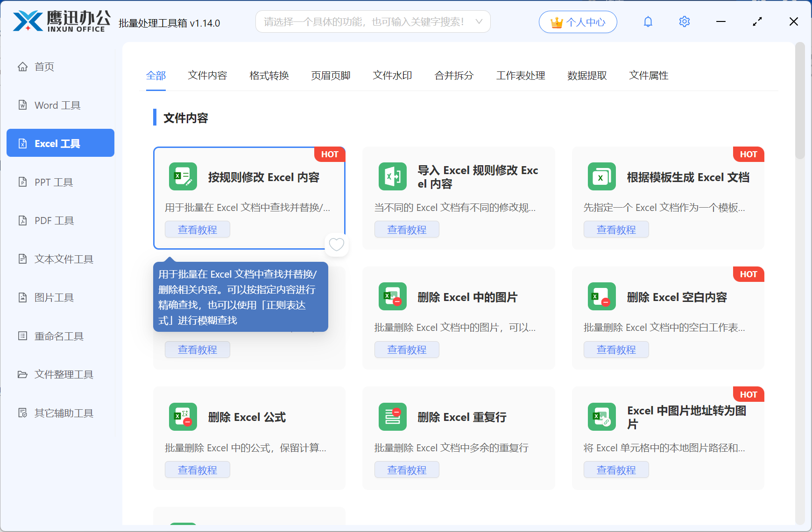Expand the function search dropdown
Screen dimensions: 812x532
[x=479, y=21]
